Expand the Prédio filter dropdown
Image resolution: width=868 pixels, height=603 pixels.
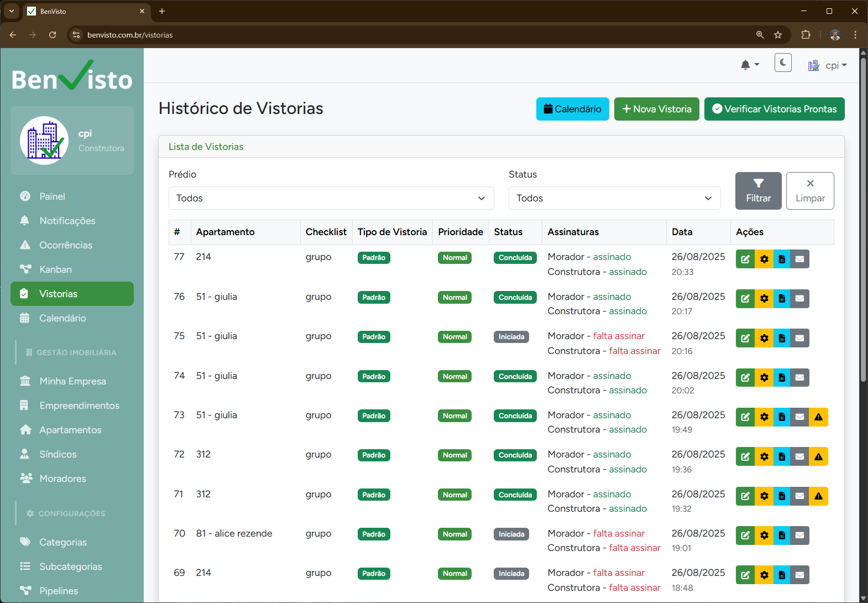click(331, 198)
